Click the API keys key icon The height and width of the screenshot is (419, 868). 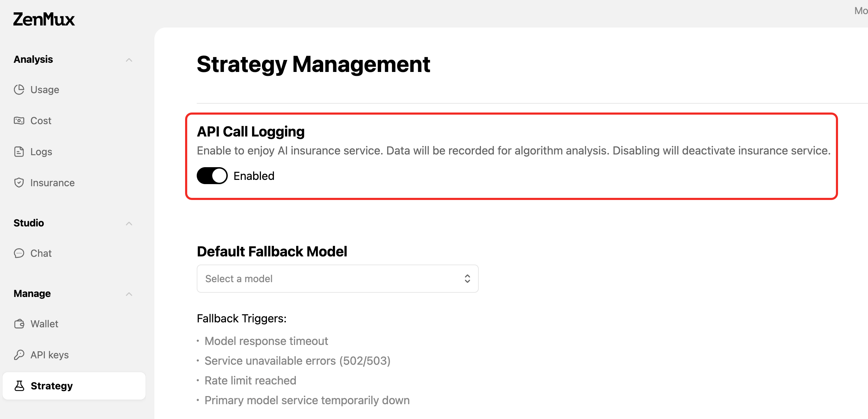19,355
